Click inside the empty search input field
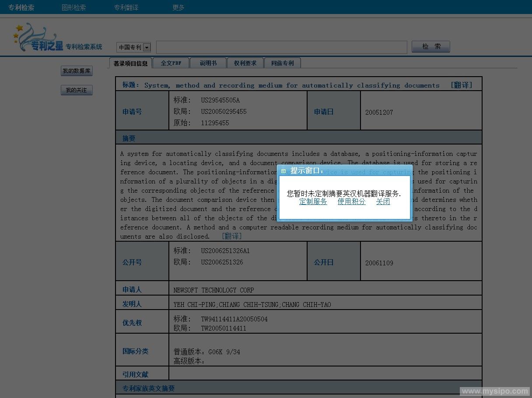The width and height of the screenshot is (532, 398). 282,46
